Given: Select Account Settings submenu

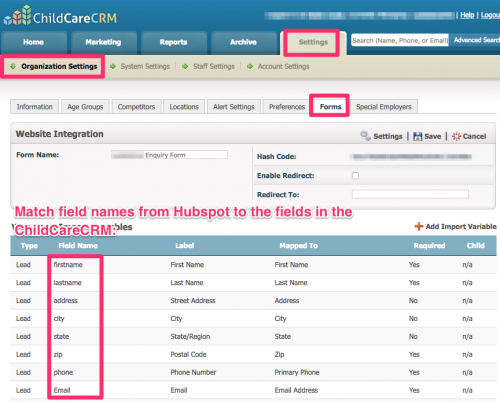Looking at the screenshot, I should tap(284, 66).
